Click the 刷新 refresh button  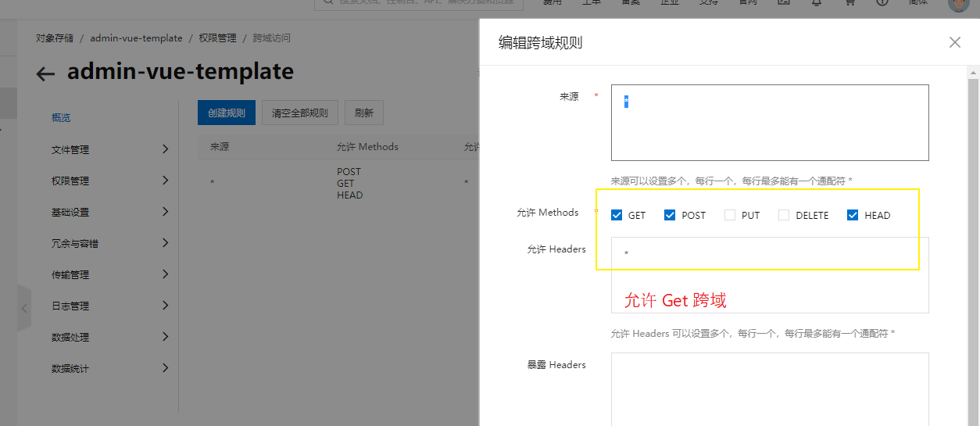[364, 113]
